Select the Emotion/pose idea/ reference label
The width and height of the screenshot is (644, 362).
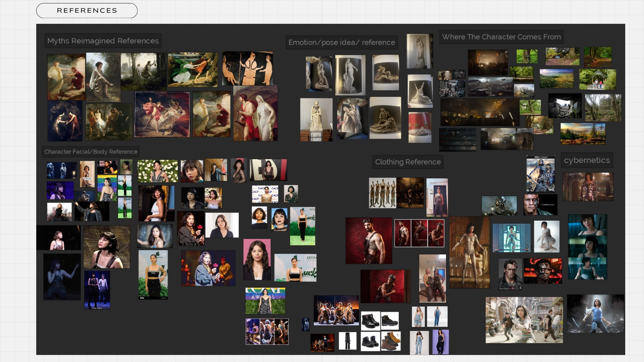[341, 43]
